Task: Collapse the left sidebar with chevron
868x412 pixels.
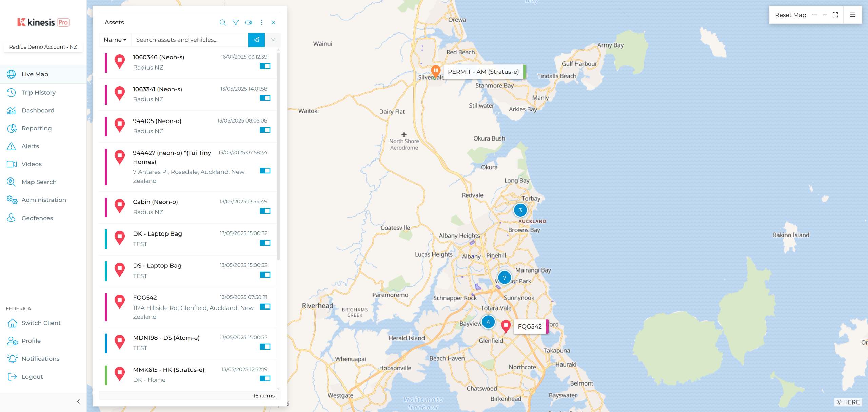Action: coord(78,402)
